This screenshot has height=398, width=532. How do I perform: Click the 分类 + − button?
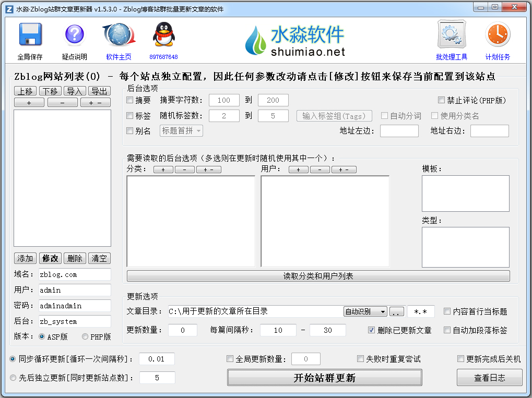click(x=209, y=170)
